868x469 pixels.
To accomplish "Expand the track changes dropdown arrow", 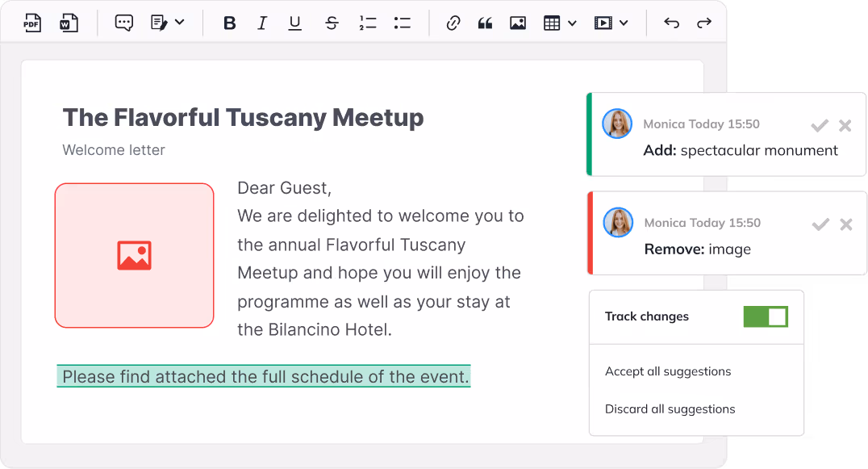I will 179,23.
